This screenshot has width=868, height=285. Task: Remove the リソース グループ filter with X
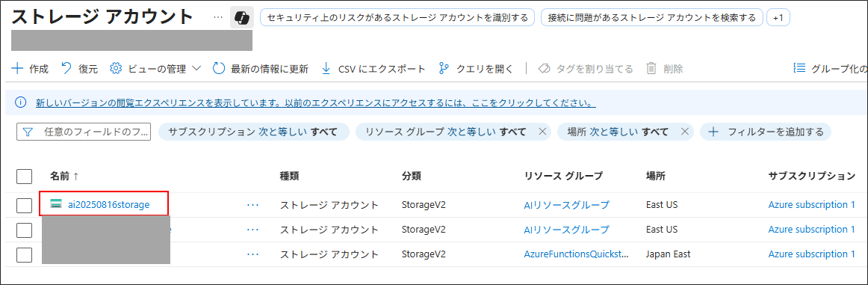542,132
